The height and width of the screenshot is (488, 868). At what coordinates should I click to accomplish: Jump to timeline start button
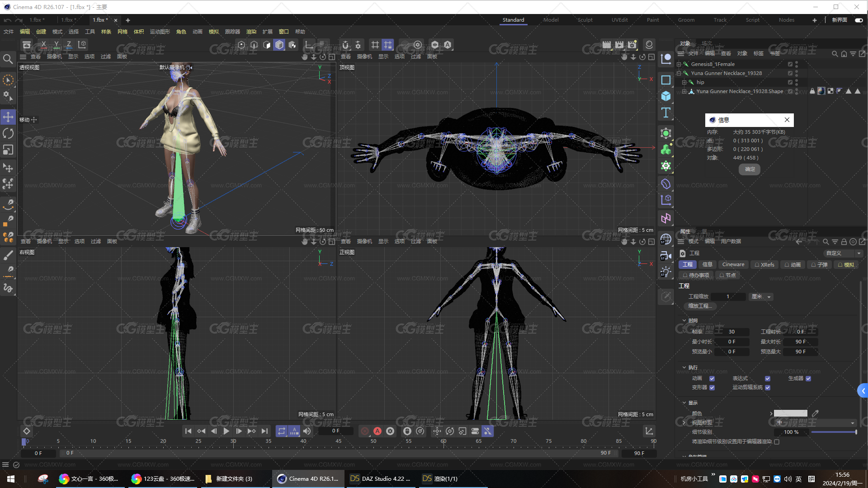coord(188,431)
